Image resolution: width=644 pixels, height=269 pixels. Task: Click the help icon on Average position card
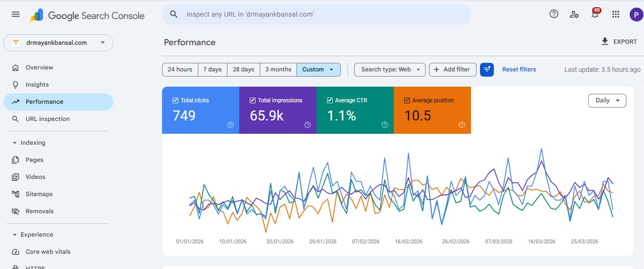click(462, 125)
